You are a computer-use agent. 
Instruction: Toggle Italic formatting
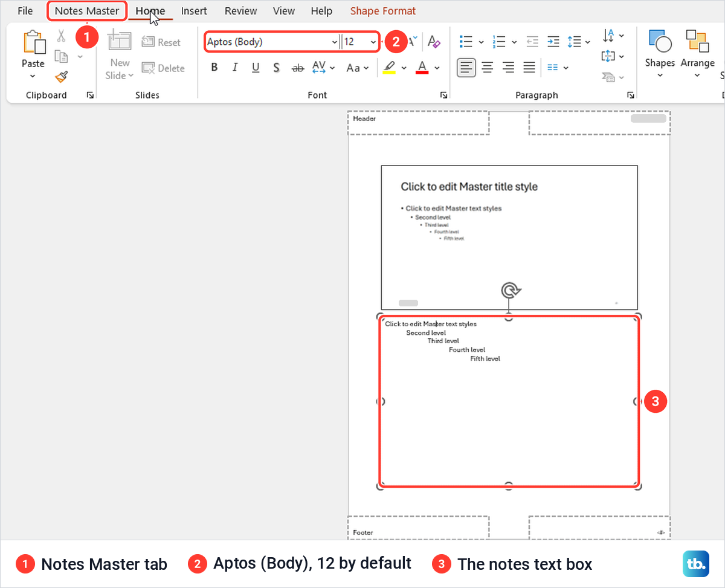point(235,68)
